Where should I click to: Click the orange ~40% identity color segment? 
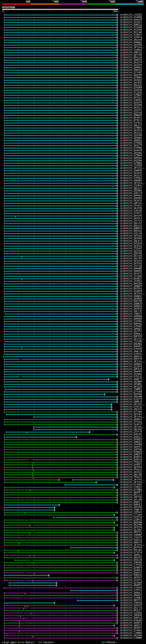click(x=45, y=4)
